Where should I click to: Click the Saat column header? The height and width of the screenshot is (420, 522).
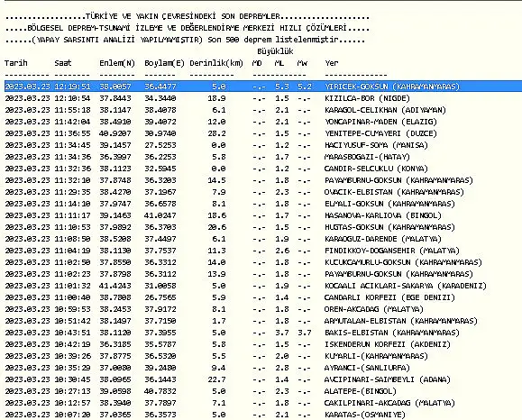click(63, 63)
